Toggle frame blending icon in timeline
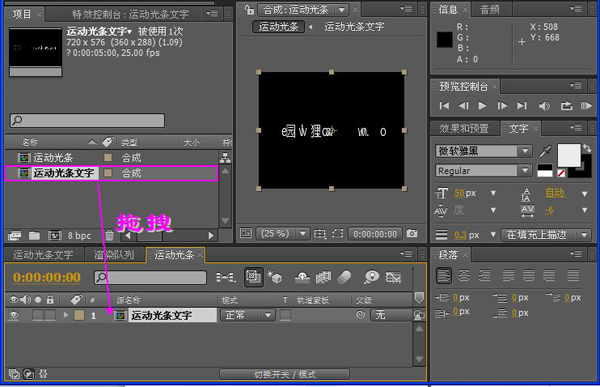The image size is (600, 387). coord(323,277)
